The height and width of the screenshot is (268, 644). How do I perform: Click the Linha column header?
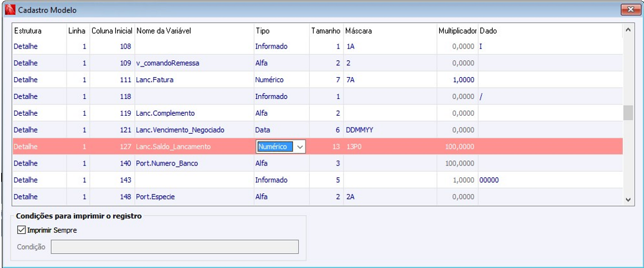[77, 31]
